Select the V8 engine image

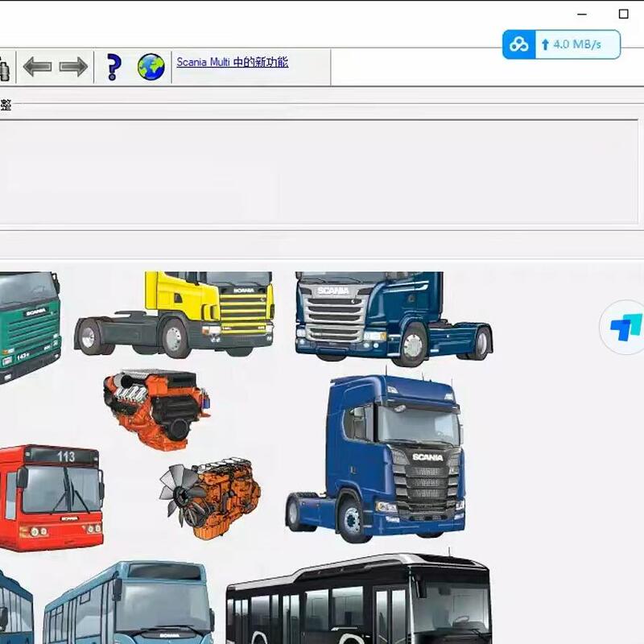pos(156,410)
